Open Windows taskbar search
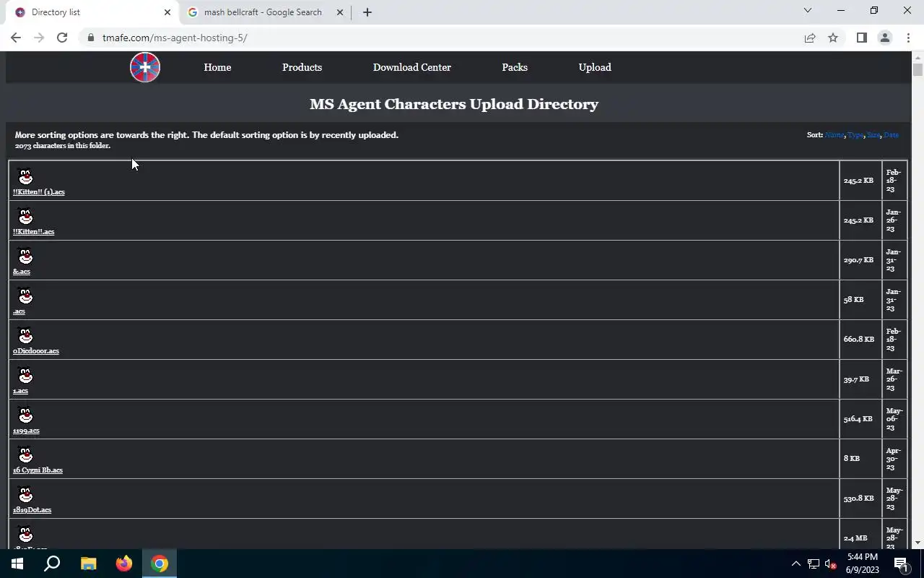The height and width of the screenshot is (578, 924). [52, 564]
